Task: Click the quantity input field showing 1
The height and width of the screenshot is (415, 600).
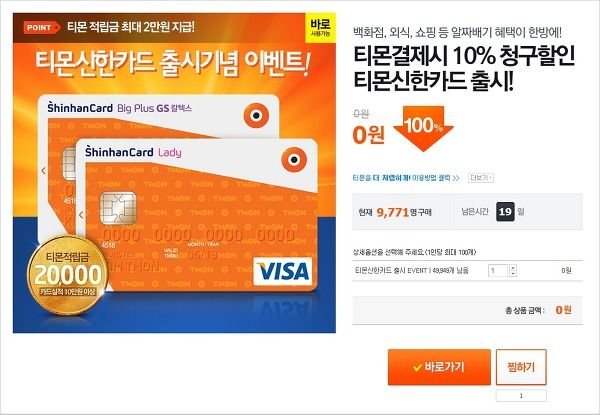Action: (498, 270)
